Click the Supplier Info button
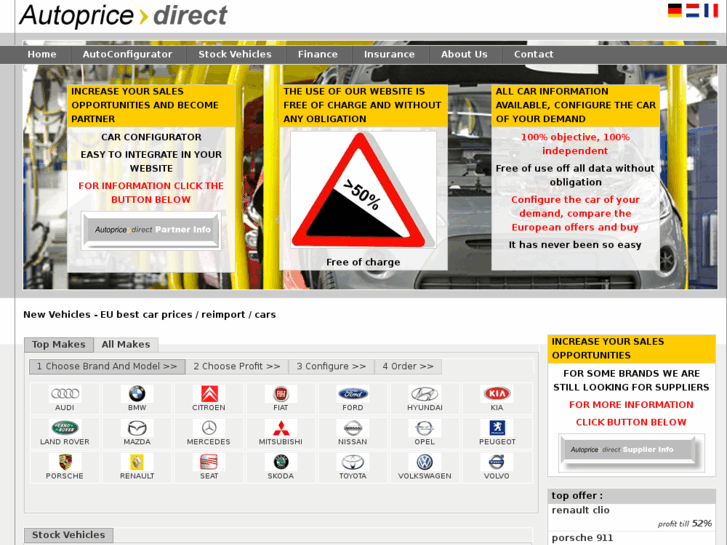 pos(631,451)
